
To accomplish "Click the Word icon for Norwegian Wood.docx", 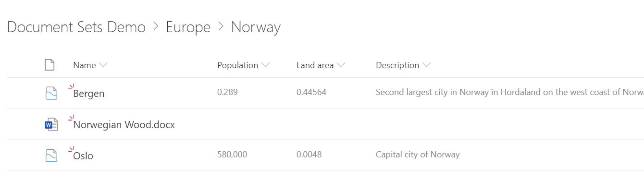I will tap(51, 124).
